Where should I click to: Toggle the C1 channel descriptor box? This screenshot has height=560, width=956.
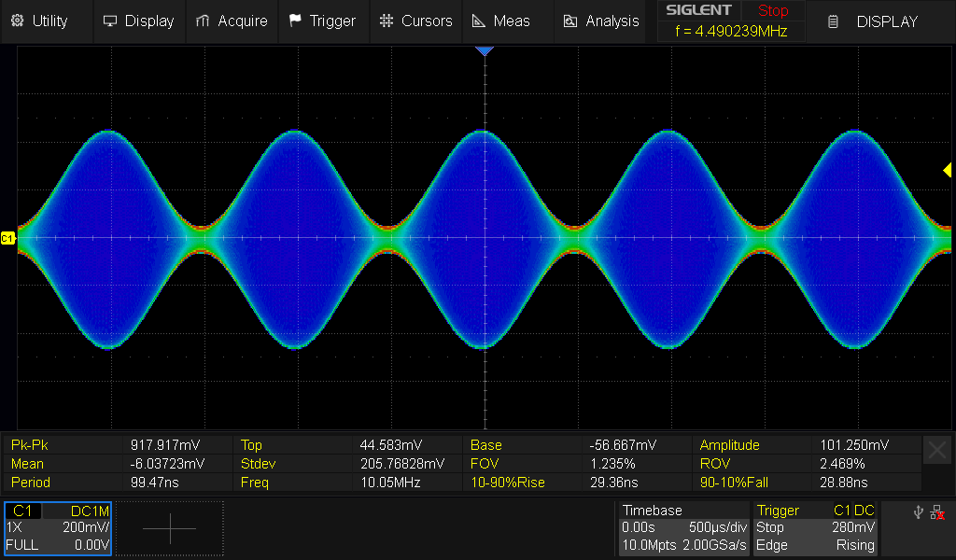[x=58, y=528]
